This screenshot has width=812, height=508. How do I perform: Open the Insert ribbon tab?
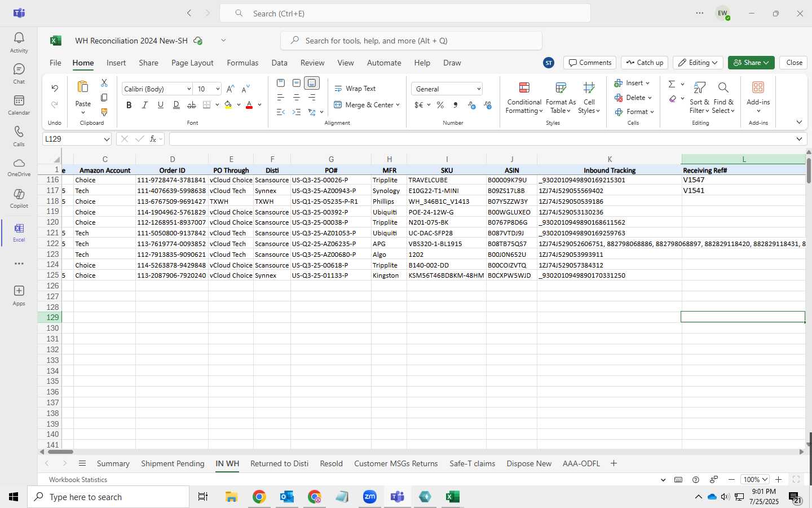tap(116, 63)
